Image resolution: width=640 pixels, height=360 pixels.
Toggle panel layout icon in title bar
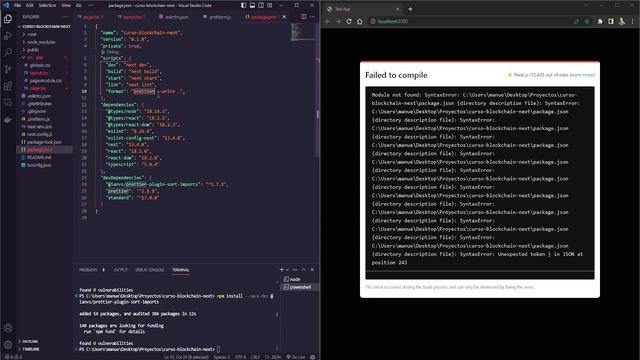[252, 5]
